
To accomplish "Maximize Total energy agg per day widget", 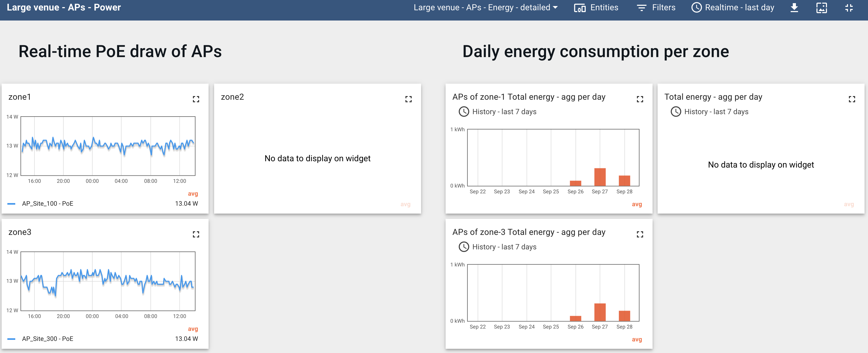I will (x=851, y=99).
